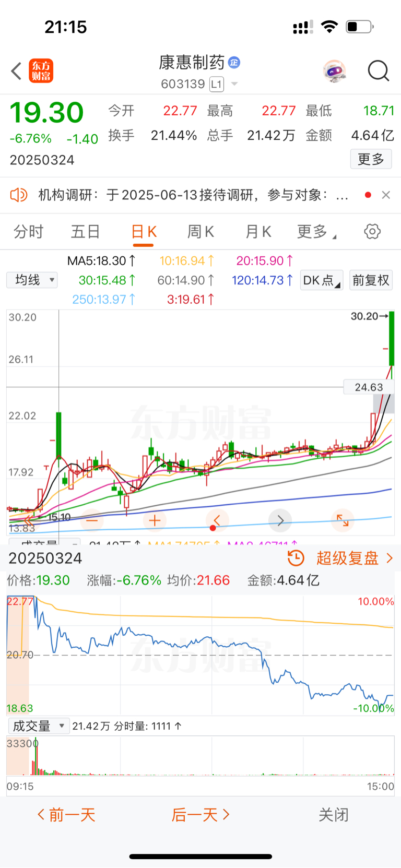Tap the search magnifier icon
This screenshot has height=868, width=401.
point(379,71)
